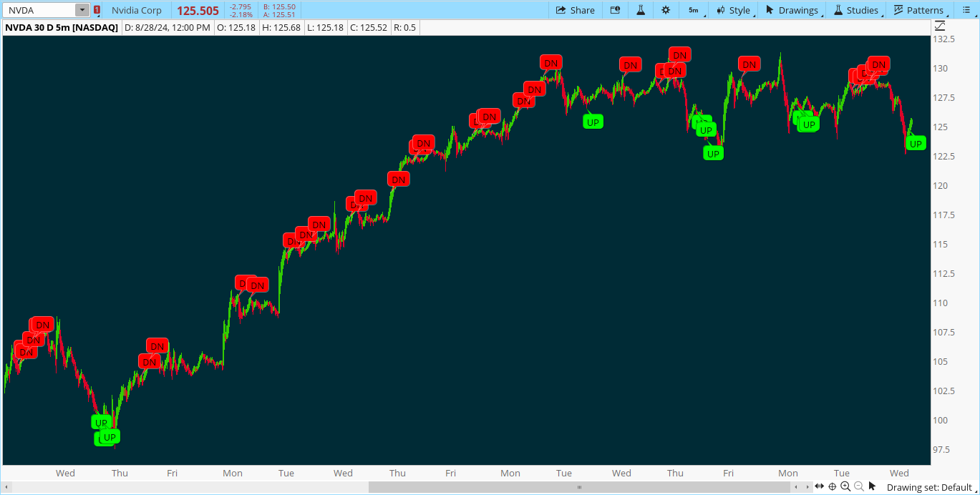Click the chart alert/notification icon
Viewport: 980px width, 495px height.
click(x=615, y=10)
